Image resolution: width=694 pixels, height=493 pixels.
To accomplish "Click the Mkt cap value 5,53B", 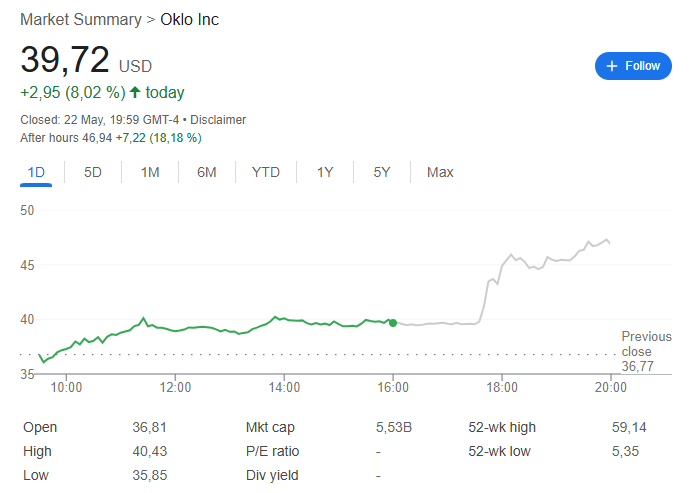I will pyautogui.click(x=394, y=427).
